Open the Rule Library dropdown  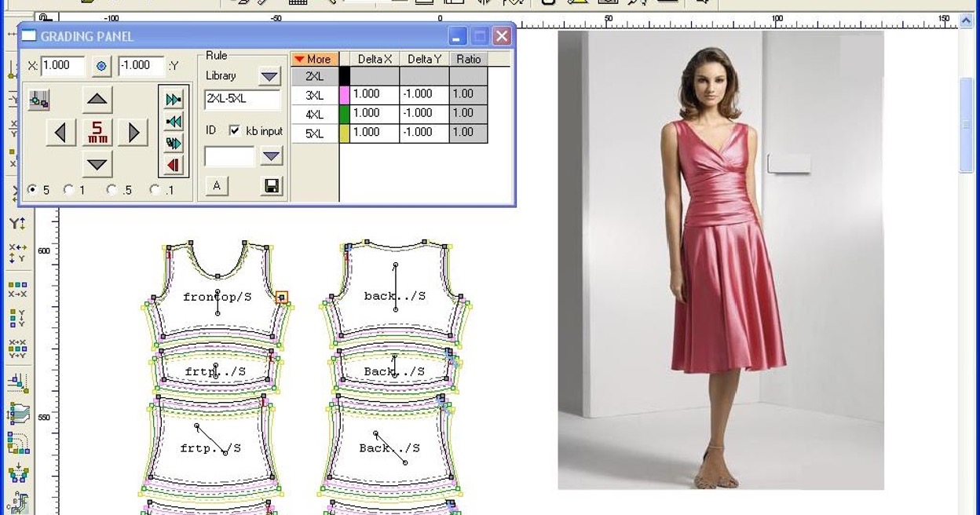[269, 76]
